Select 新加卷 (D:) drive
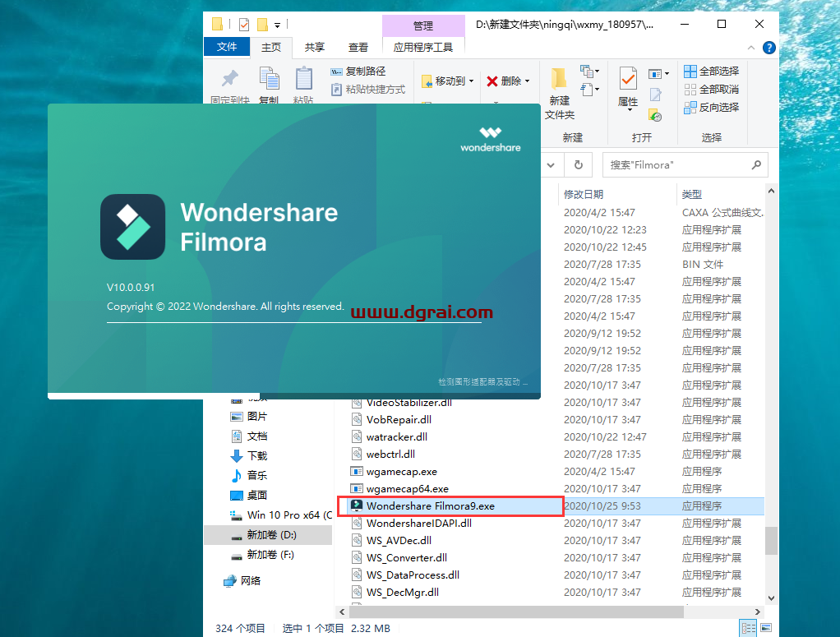The image size is (840, 637). pos(268,535)
